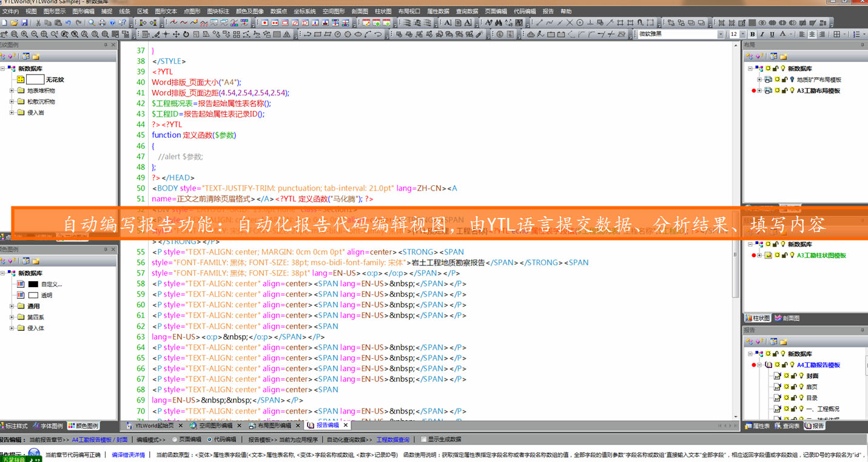
Task: Click the Bold formatting button
Action: point(752,34)
